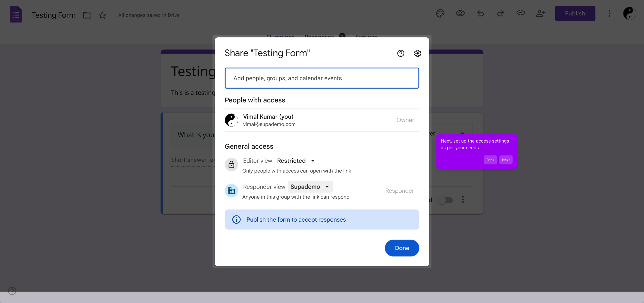This screenshot has width=644, height=303.
Task: Click the Short answer text placeholder
Action: (x=193, y=160)
